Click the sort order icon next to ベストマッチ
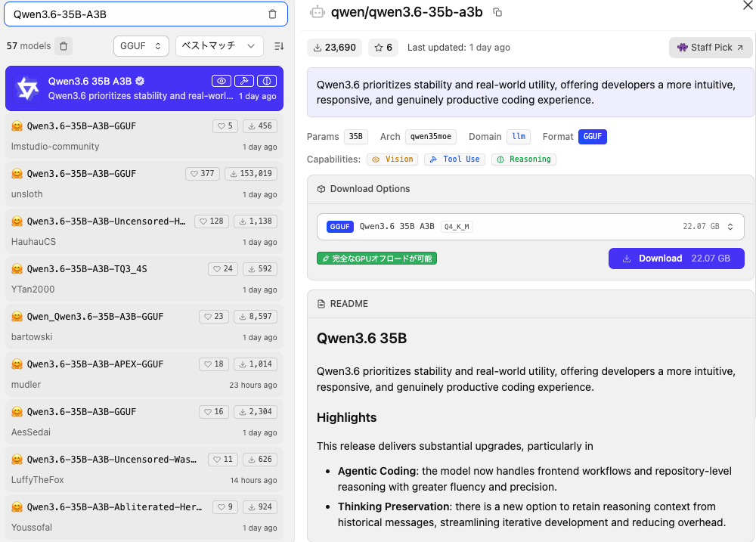The width and height of the screenshot is (756, 542). click(279, 46)
